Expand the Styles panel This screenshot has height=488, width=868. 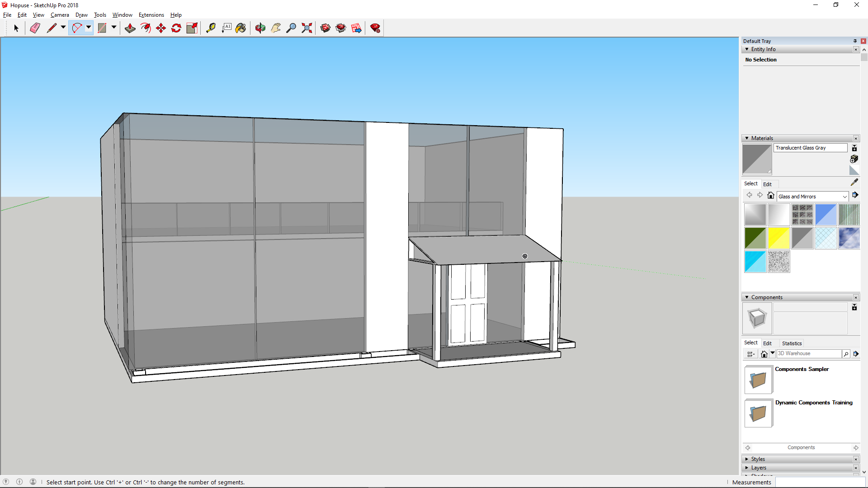(x=758, y=459)
